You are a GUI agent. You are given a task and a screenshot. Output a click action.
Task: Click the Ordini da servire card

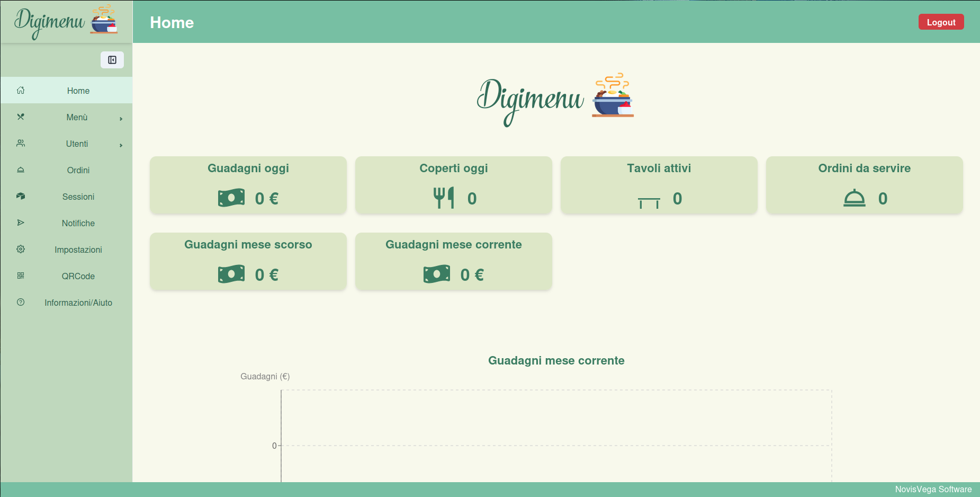[x=864, y=185]
